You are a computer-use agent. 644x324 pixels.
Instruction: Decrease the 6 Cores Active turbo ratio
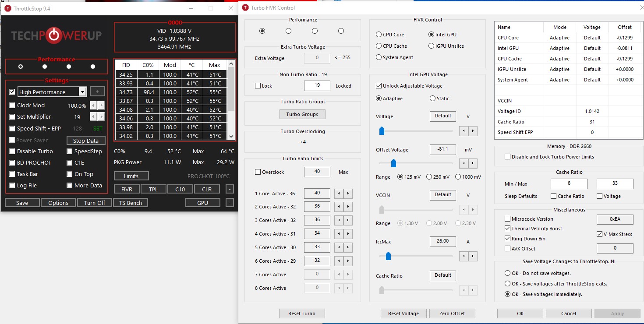[x=339, y=261]
